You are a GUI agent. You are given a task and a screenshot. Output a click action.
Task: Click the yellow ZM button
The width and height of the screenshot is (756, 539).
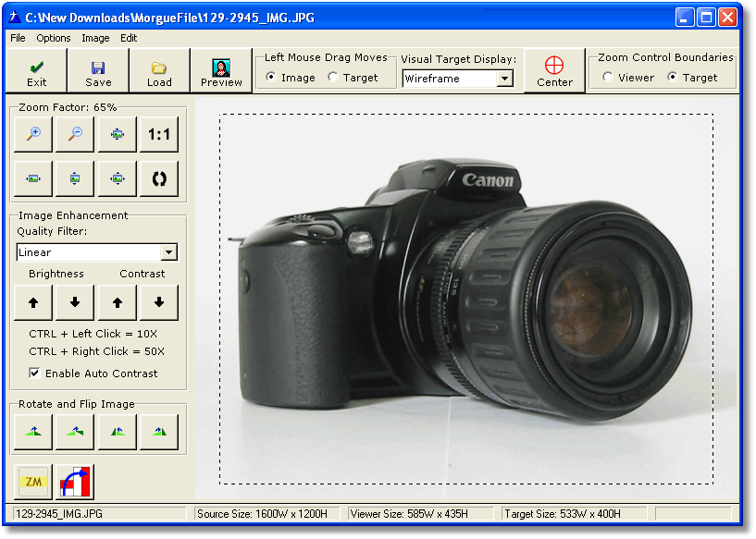point(33,482)
